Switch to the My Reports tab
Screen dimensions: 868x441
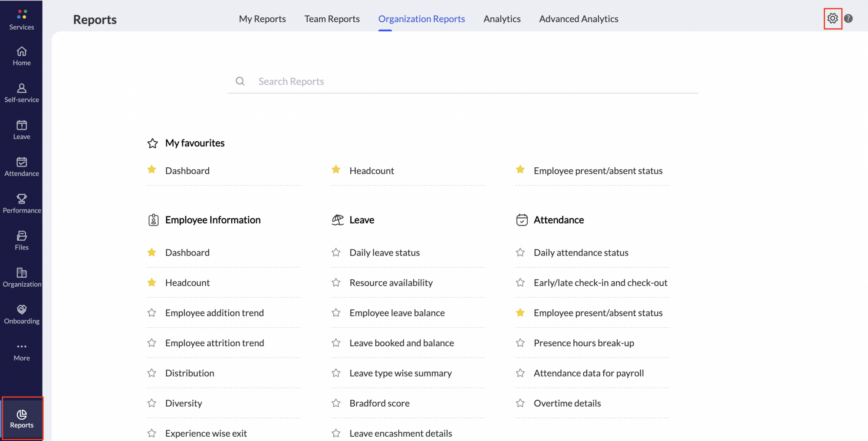click(262, 19)
